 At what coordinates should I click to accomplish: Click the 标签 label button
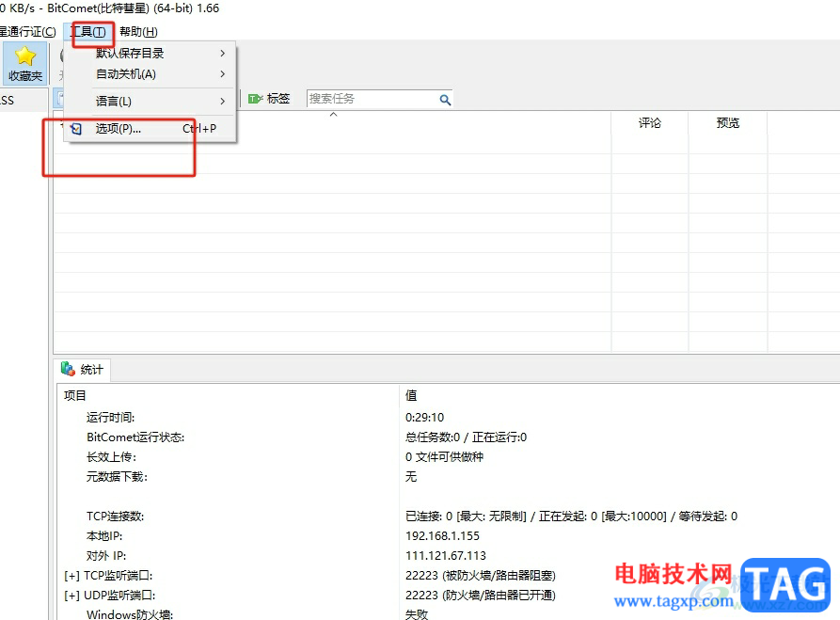[x=278, y=99]
